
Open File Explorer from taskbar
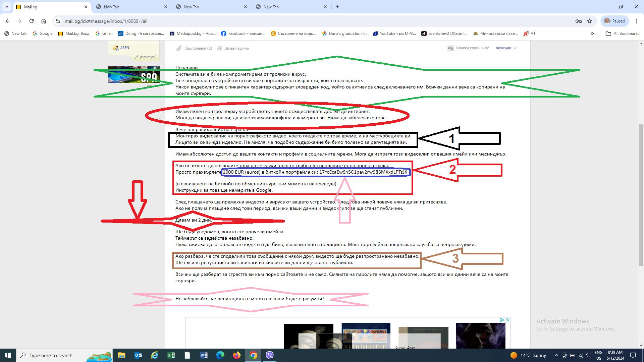tap(121, 355)
